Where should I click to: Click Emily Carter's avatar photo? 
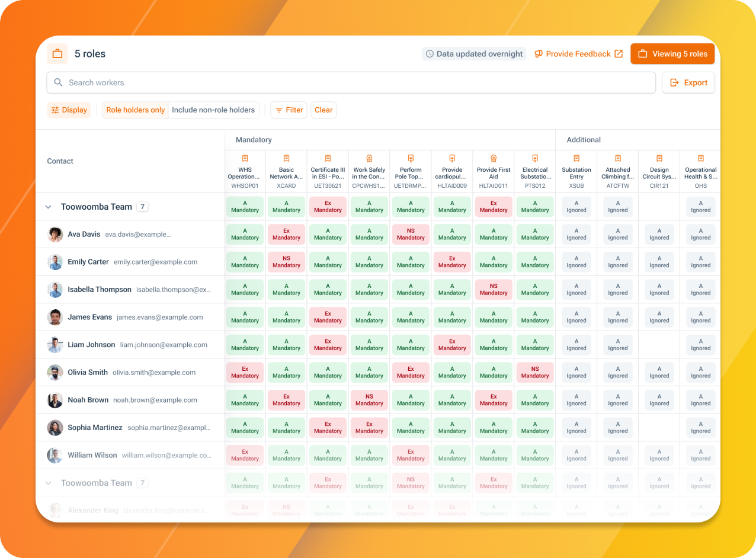pos(55,262)
